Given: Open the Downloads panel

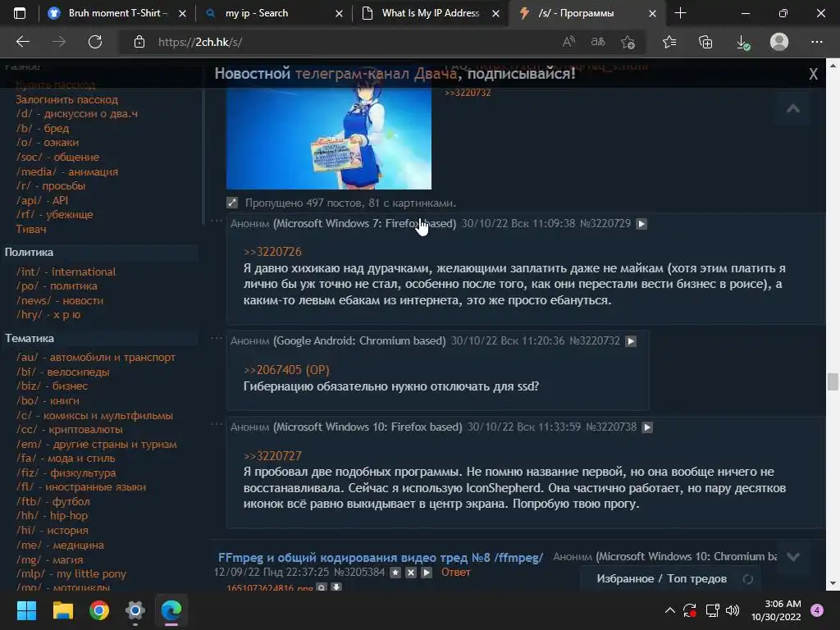Looking at the screenshot, I should click(x=742, y=43).
